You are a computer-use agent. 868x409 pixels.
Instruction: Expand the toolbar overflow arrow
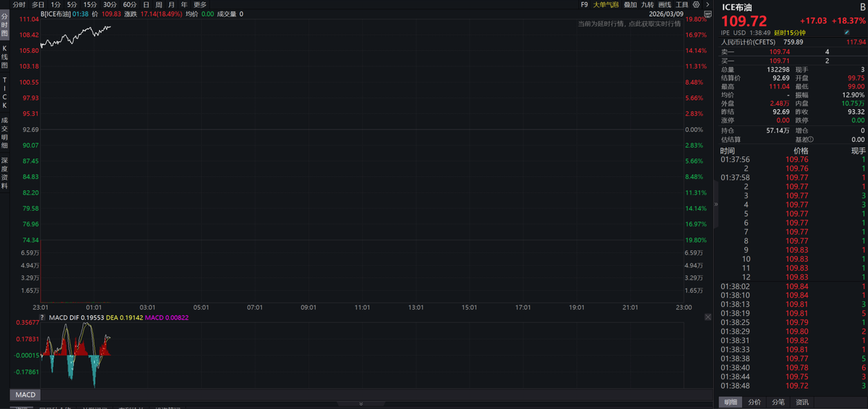[x=707, y=4]
